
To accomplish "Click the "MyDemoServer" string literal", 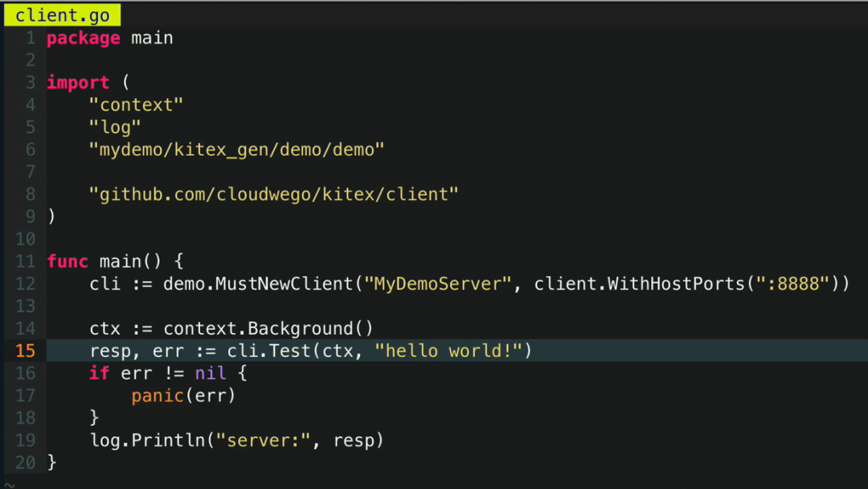I will click(439, 284).
